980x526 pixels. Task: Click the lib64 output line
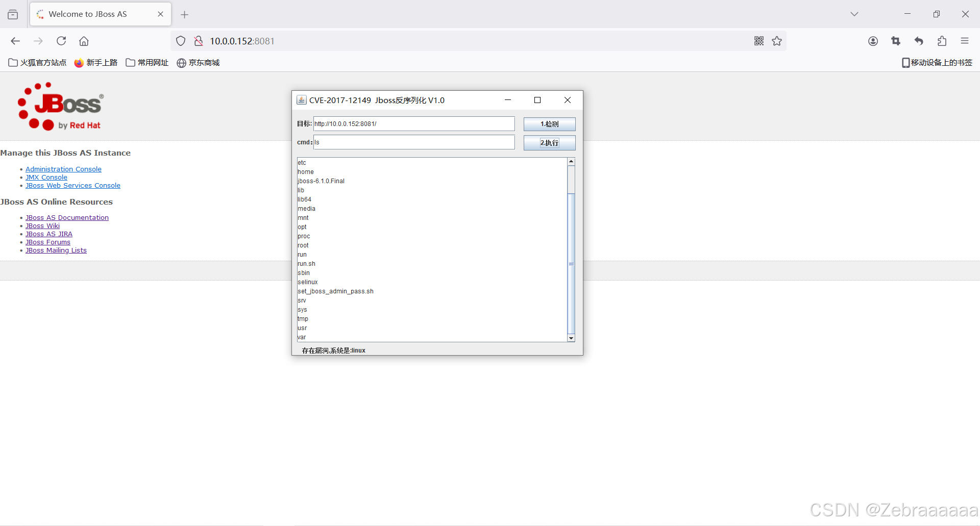pyautogui.click(x=304, y=199)
